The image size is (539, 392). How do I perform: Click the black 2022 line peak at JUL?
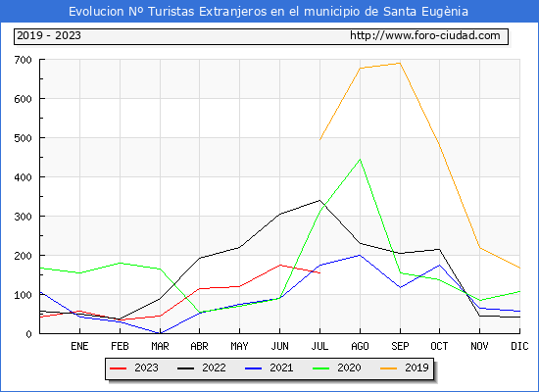click(x=319, y=200)
